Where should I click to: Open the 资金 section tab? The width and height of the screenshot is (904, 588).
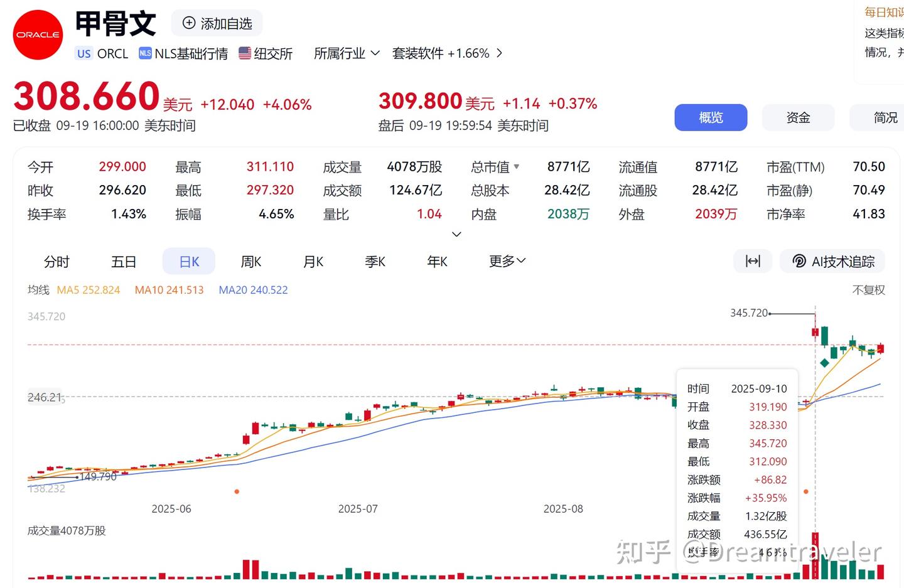(798, 117)
